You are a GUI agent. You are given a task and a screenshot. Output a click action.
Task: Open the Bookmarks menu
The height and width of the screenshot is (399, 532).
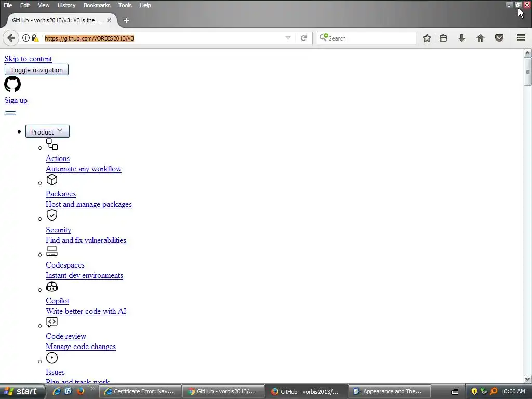(97, 5)
